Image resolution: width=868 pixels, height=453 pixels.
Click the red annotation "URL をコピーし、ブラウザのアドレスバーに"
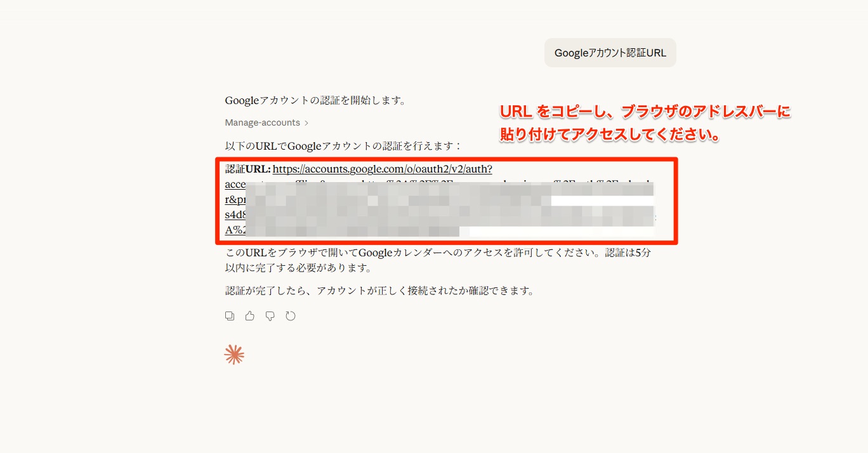pos(645,112)
